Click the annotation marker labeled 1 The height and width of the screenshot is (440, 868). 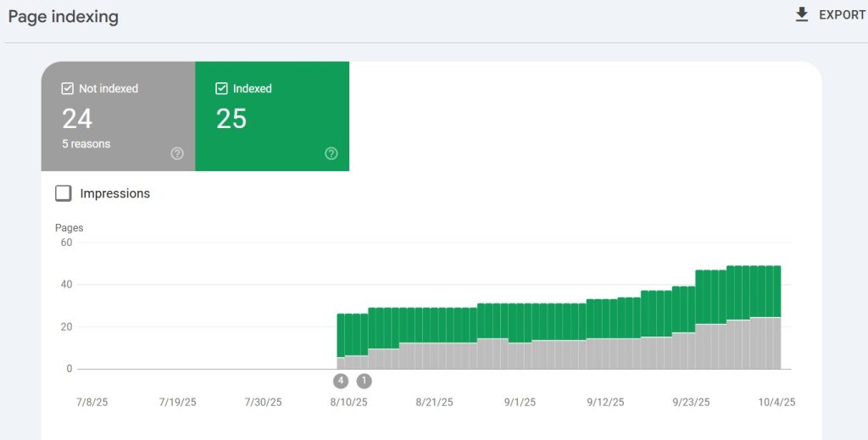click(x=364, y=381)
